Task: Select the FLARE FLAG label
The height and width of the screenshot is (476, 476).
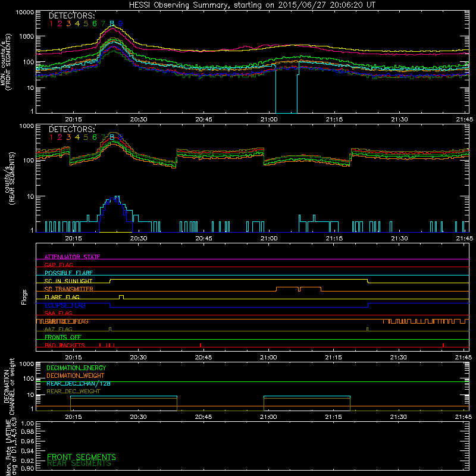Action: click(62, 297)
